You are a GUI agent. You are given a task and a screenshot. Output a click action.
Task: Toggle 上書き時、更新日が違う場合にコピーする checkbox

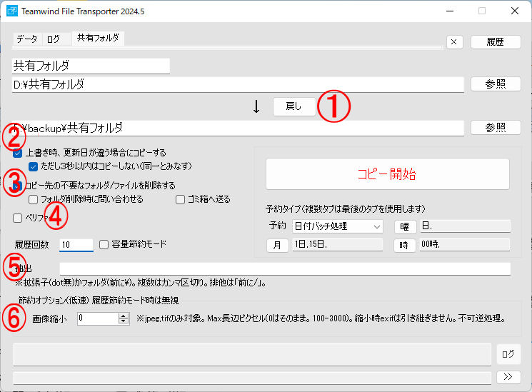[x=18, y=153]
